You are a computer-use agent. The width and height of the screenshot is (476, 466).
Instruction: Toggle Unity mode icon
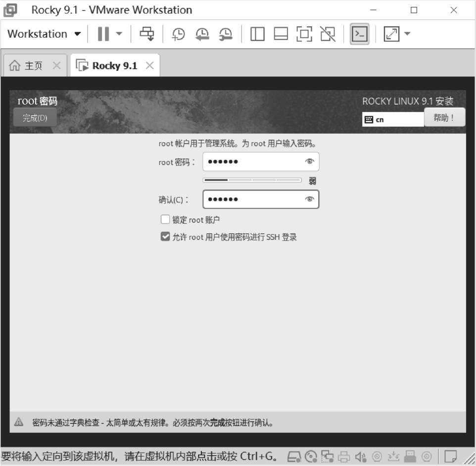pos(328,34)
